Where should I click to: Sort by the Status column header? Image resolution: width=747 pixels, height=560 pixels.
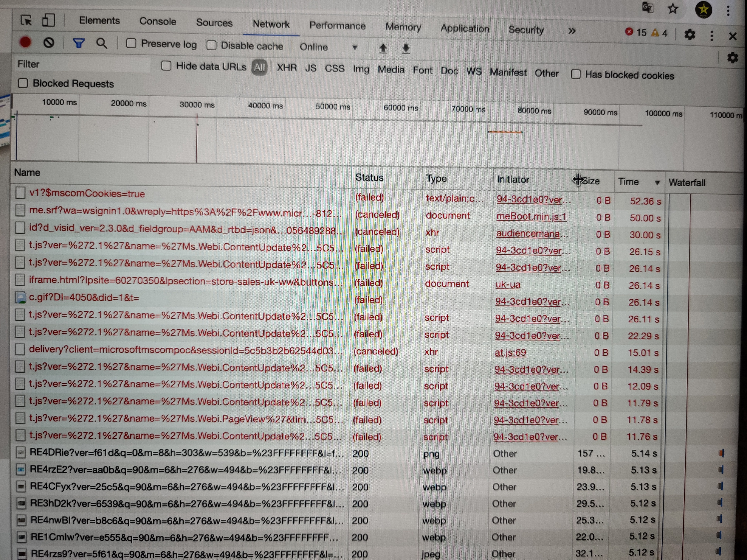point(387,177)
